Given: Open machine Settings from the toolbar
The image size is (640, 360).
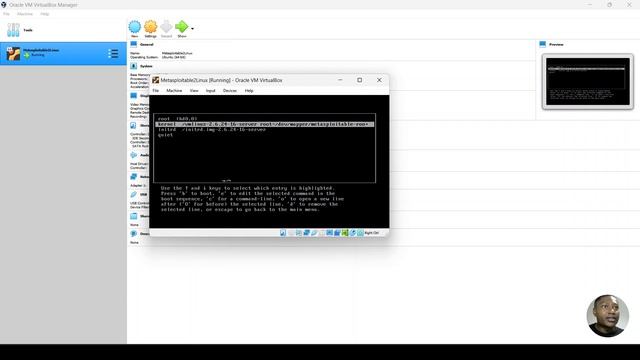Looking at the screenshot, I should [x=150, y=27].
